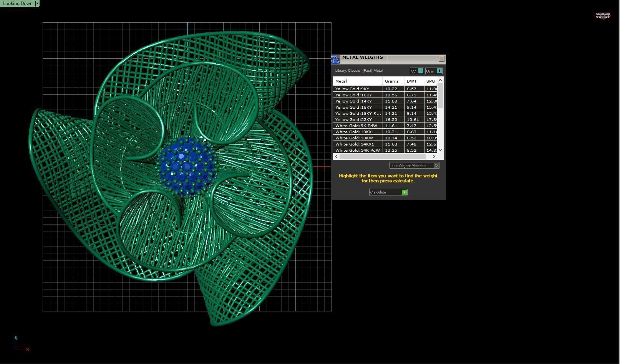
Task: Click the Metal Weights flask icon
Action: click(x=335, y=60)
